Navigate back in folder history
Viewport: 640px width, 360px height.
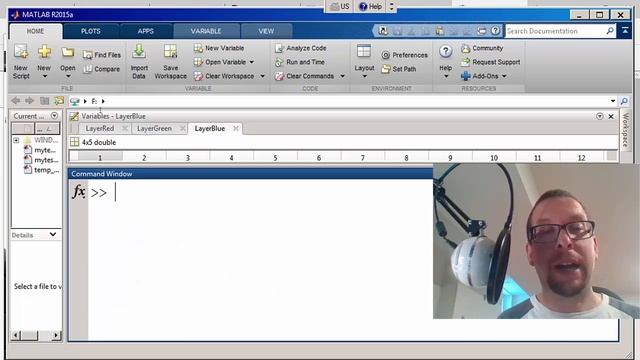(x=16, y=100)
